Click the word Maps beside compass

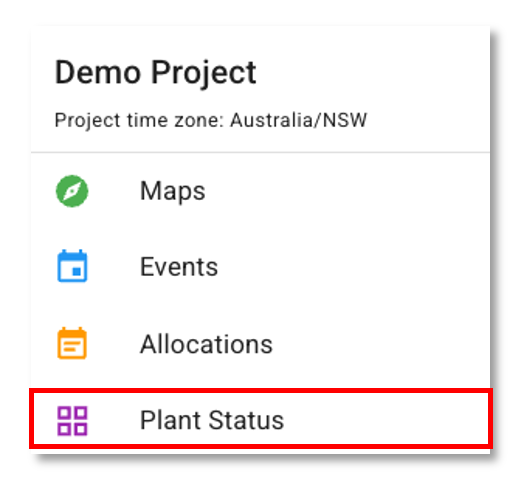173,192
